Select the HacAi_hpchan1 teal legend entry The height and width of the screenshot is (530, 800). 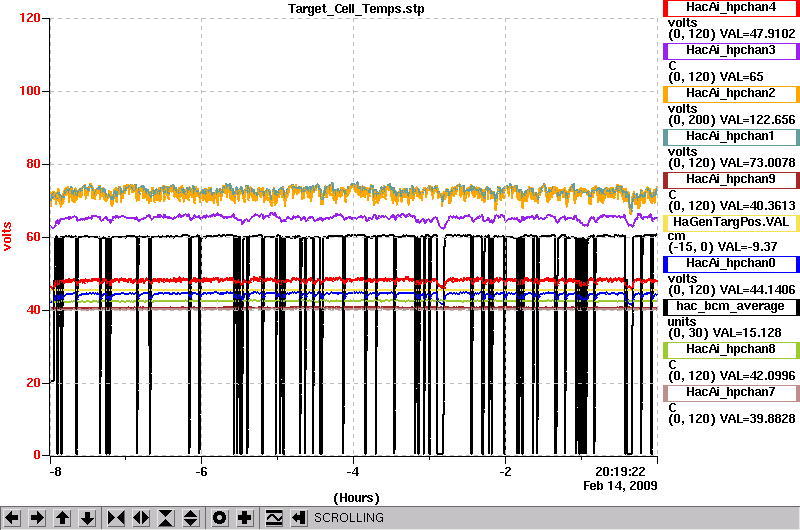coord(731,136)
